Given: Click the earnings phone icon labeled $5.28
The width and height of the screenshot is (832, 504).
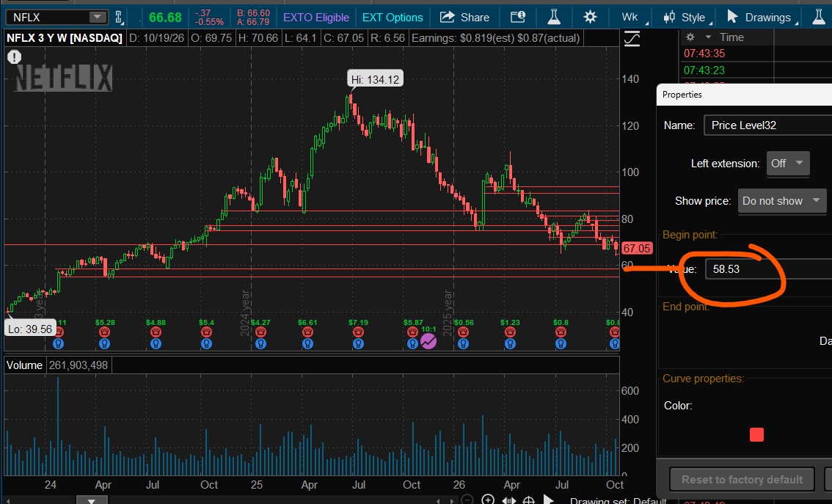Looking at the screenshot, I should click(104, 332).
